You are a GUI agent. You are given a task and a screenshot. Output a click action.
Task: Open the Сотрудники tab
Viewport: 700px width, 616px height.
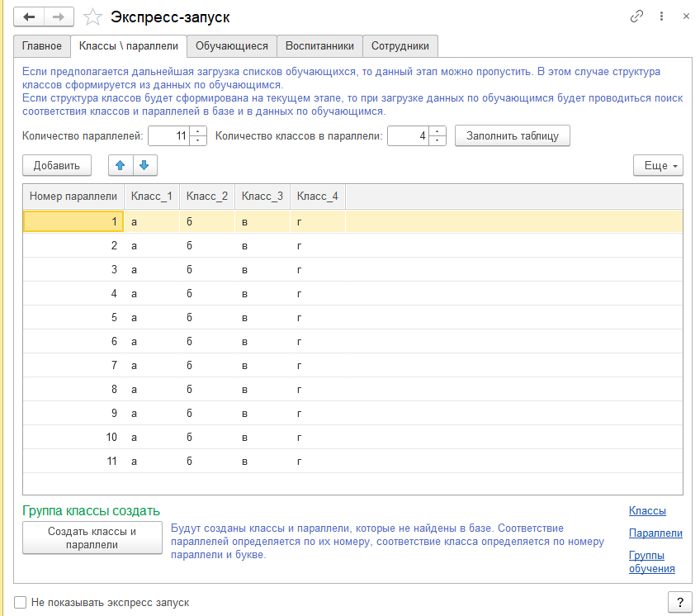pos(400,45)
